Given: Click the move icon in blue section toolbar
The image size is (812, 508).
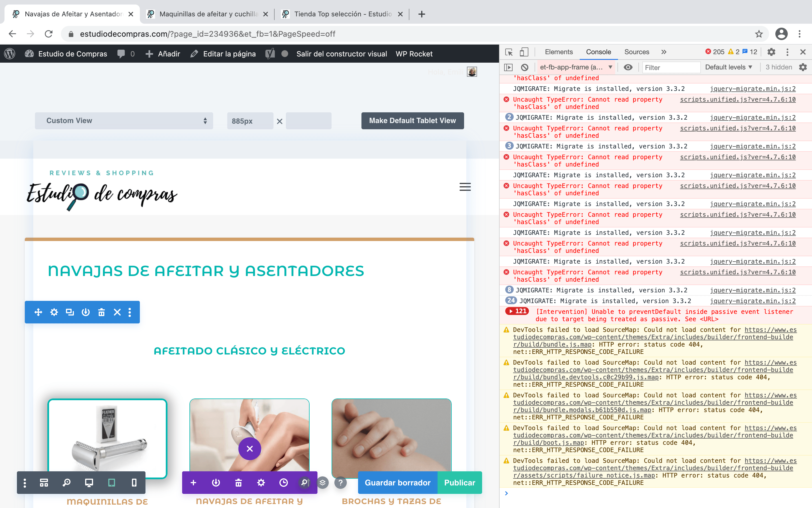Looking at the screenshot, I should click(x=38, y=312).
